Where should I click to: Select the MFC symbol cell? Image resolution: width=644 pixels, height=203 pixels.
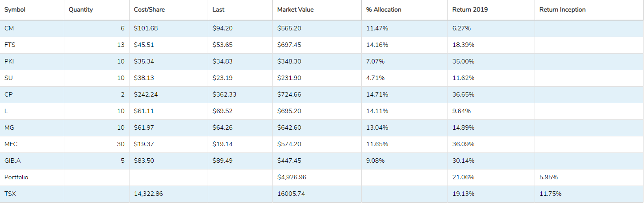point(11,144)
